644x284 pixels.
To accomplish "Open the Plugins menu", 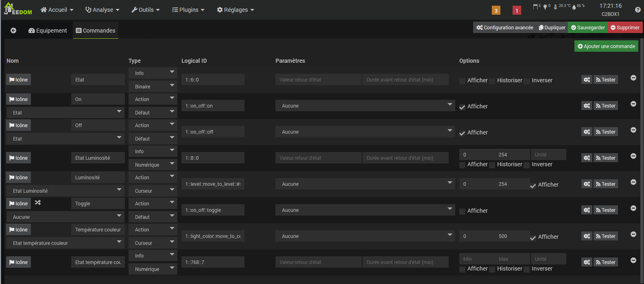I will click(188, 10).
